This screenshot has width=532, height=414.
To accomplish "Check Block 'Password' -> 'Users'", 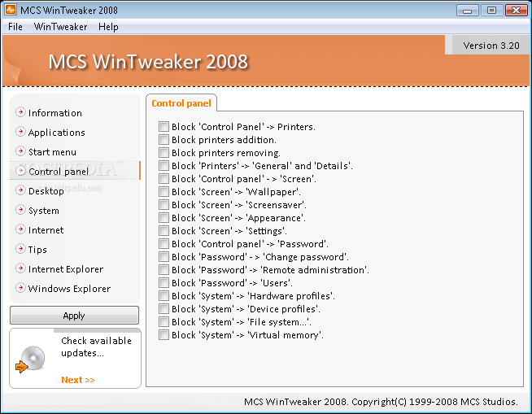I will 164,283.
